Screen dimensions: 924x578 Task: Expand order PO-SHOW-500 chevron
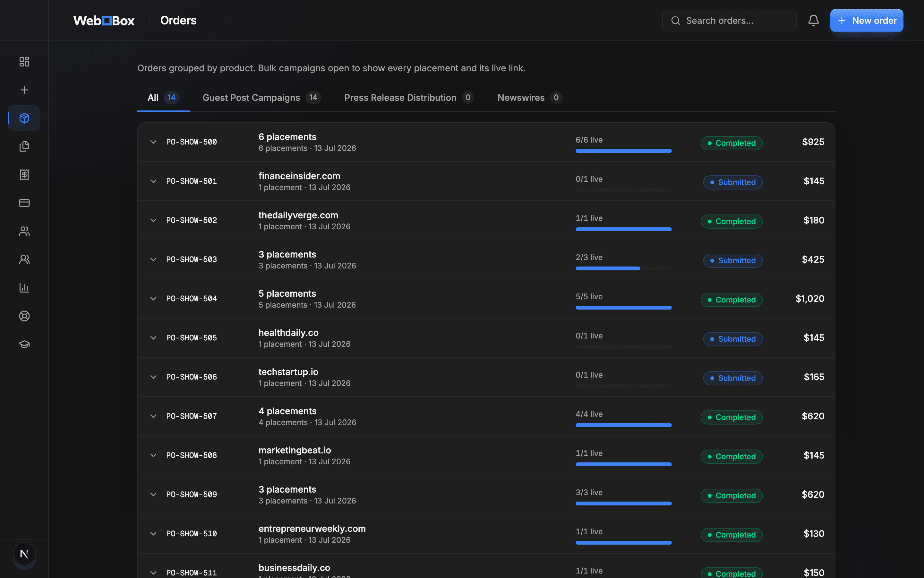coord(153,142)
